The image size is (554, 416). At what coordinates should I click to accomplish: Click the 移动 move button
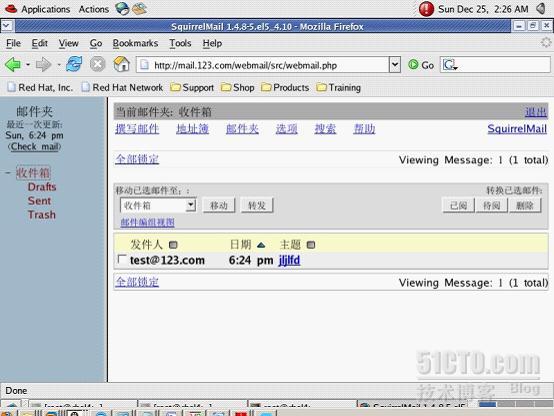[x=219, y=205]
